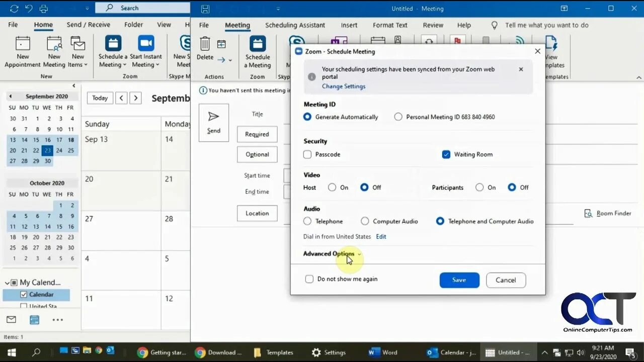
Task: Open New Items menu in Outlook ribbon
Action: point(77,52)
